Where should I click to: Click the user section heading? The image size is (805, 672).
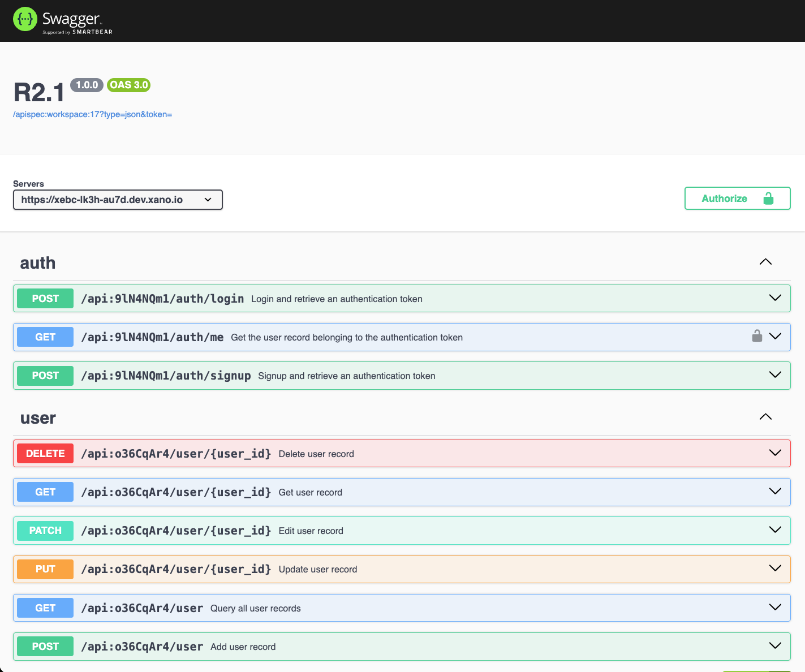click(37, 417)
